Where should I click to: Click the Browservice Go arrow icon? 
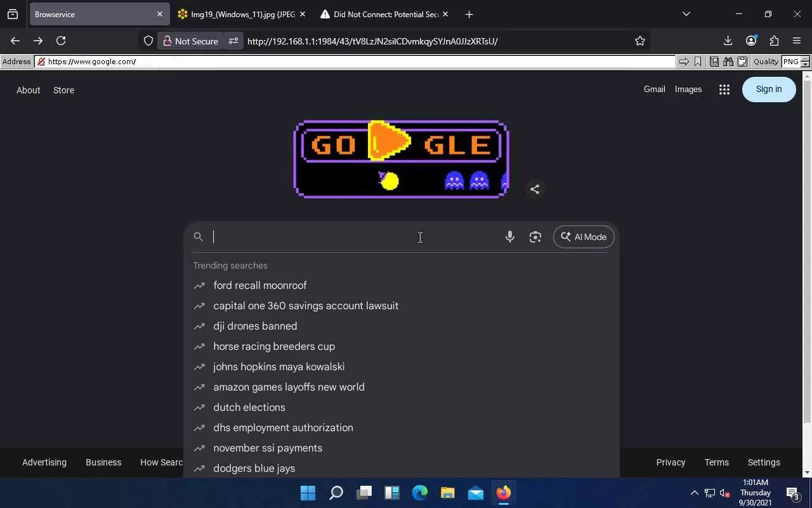click(x=684, y=62)
